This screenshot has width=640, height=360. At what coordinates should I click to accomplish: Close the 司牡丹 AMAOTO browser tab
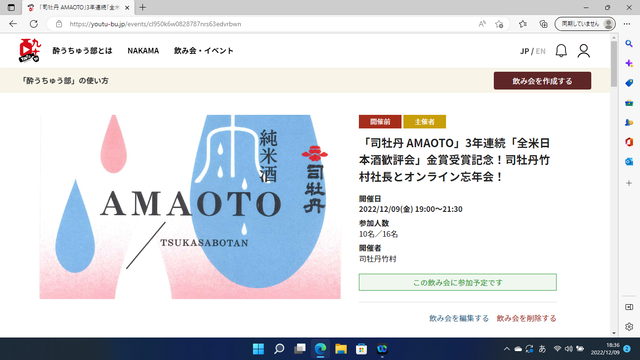tap(127, 7)
